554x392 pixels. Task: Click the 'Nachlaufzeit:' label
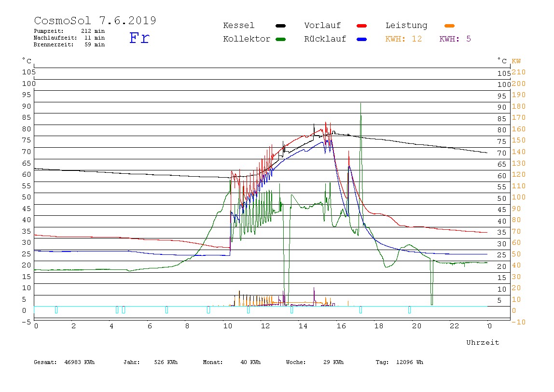click(x=55, y=38)
